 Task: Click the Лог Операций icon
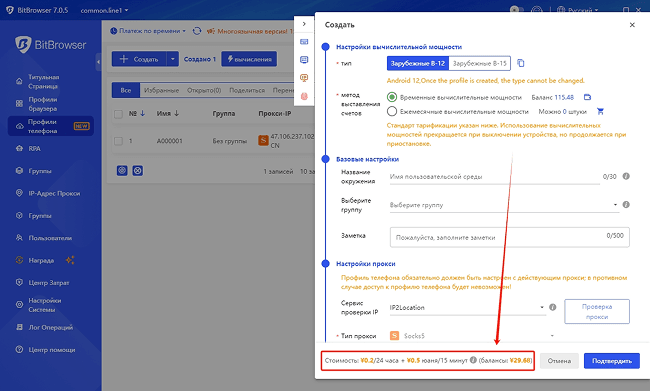(x=19, y=327)
